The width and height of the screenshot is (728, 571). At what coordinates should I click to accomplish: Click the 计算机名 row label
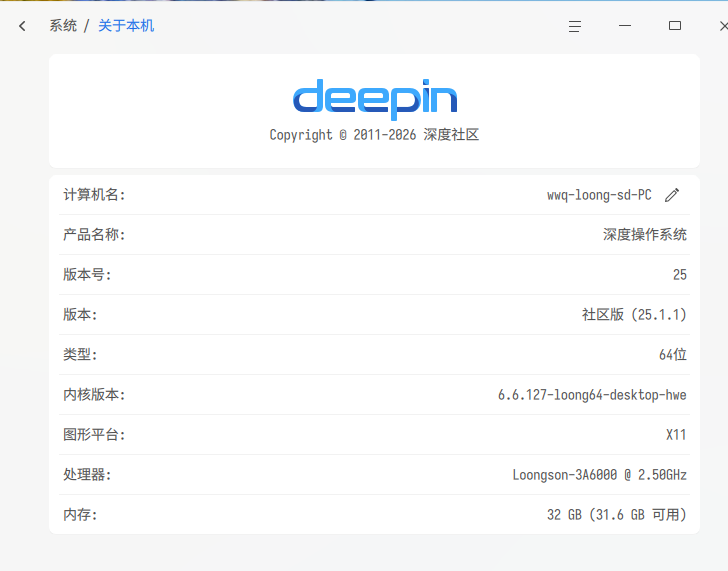click(x=94, y=195)
